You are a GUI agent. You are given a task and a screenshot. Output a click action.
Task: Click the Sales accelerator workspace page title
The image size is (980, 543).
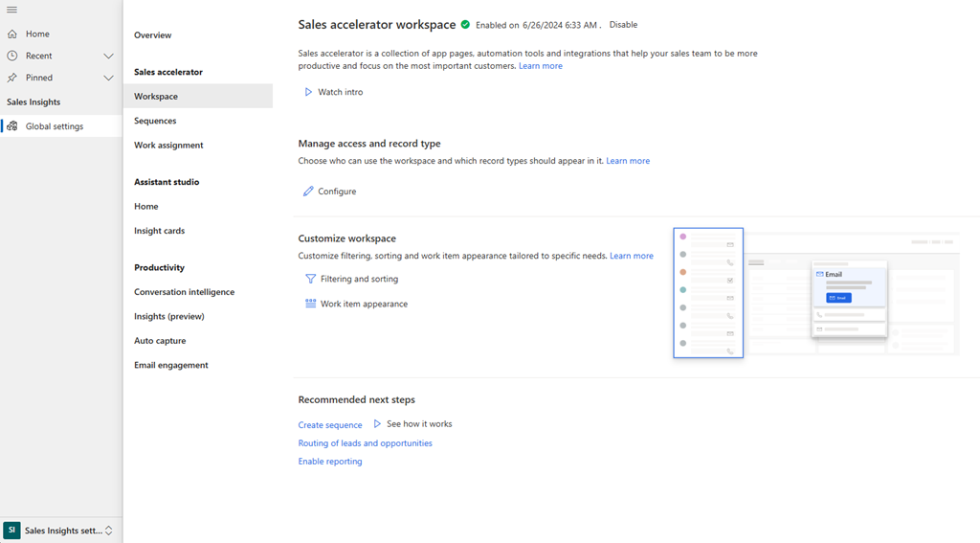click(377, 24)
